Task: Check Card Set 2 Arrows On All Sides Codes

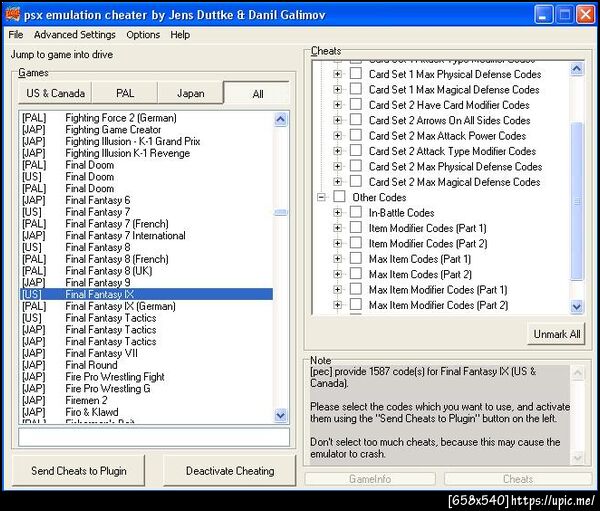Action: click(356, 120)
